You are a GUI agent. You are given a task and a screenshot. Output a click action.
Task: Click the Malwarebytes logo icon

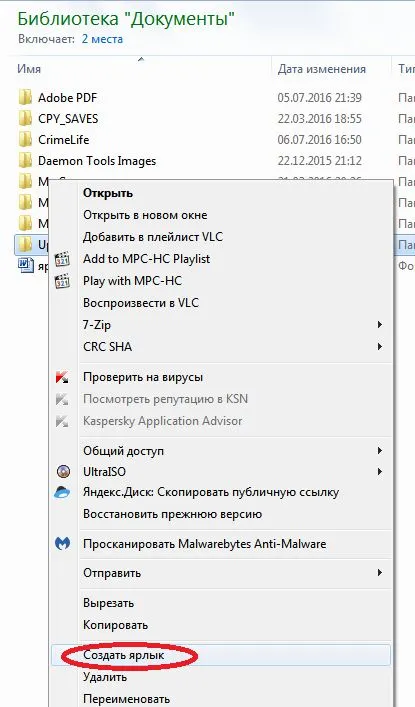[62, 543]
